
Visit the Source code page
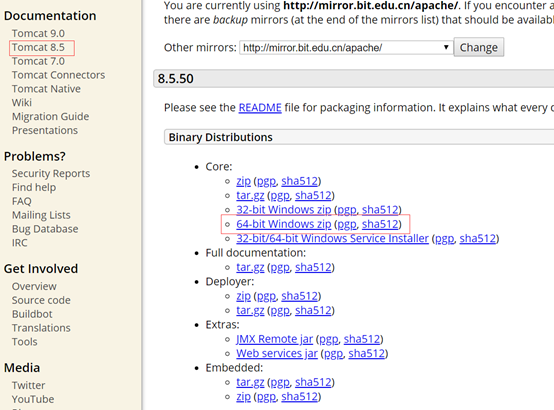pos(41,300)
